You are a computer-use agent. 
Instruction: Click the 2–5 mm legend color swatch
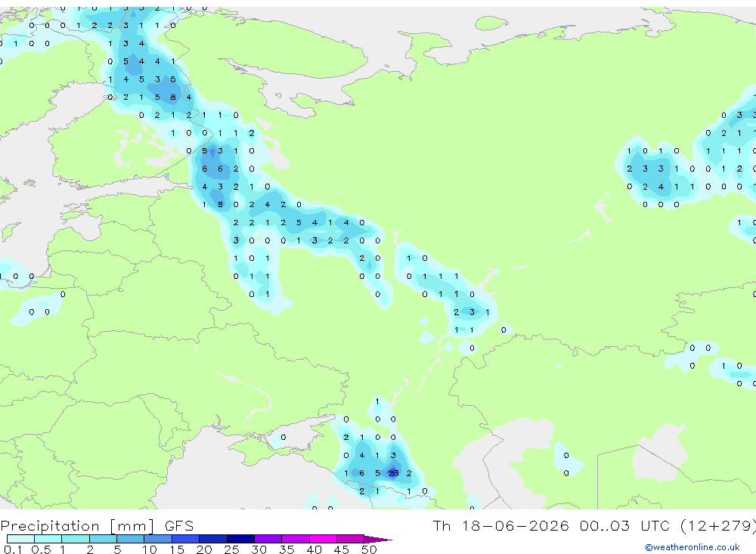[x=103, y=539]
